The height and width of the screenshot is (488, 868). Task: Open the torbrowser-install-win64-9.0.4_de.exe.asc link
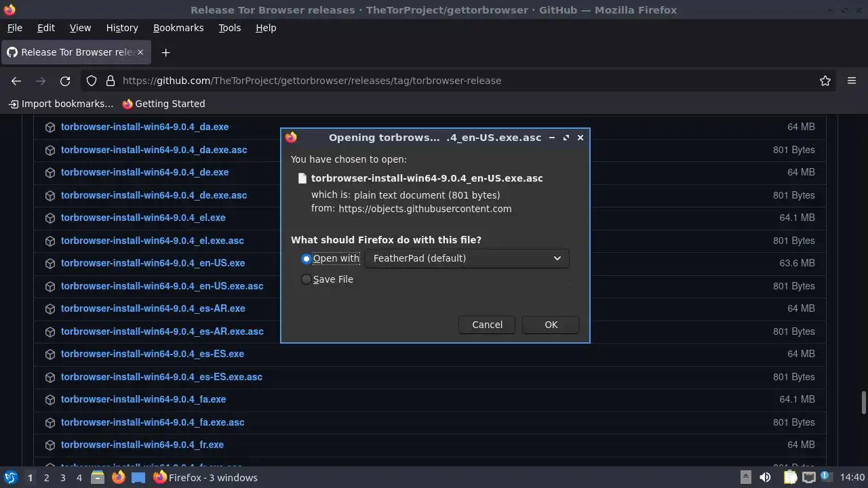point(154,195)
